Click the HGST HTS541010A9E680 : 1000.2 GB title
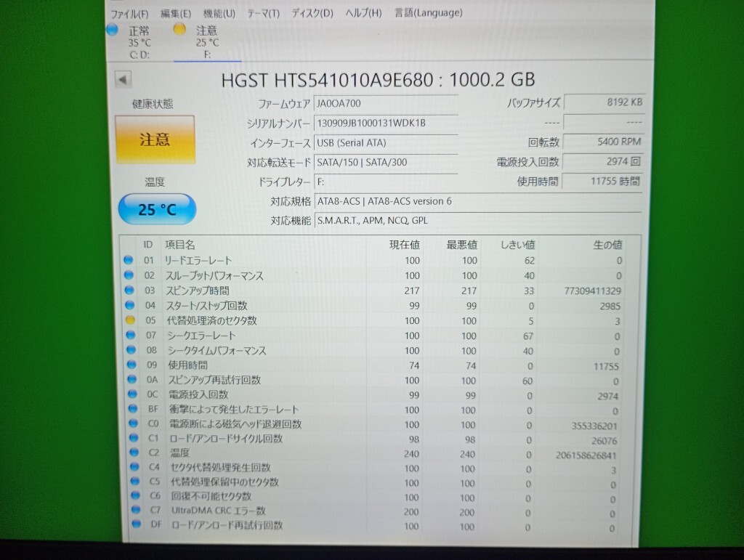 (378, 80)
